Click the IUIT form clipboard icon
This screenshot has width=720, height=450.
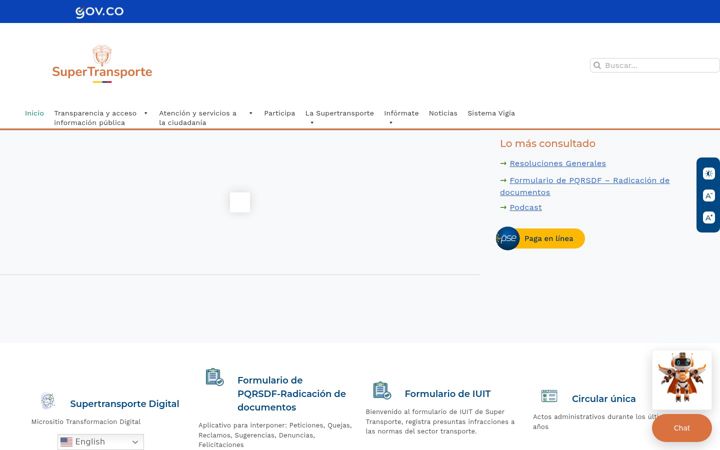[x=382, y=390]
